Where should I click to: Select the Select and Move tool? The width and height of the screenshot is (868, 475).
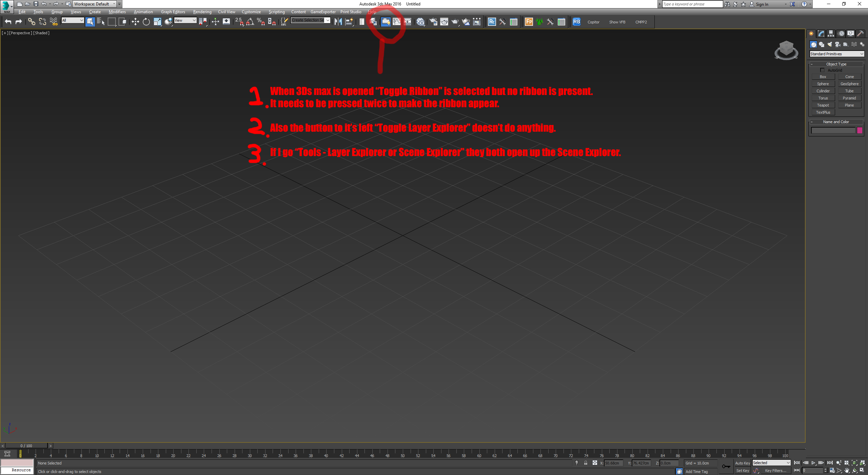[x=135, y=22]
